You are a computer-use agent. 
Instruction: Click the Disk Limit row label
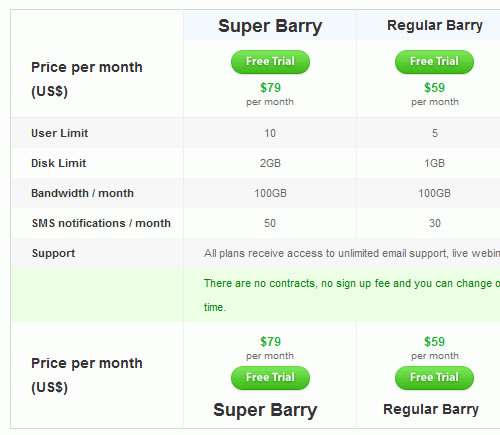point(58,163)
